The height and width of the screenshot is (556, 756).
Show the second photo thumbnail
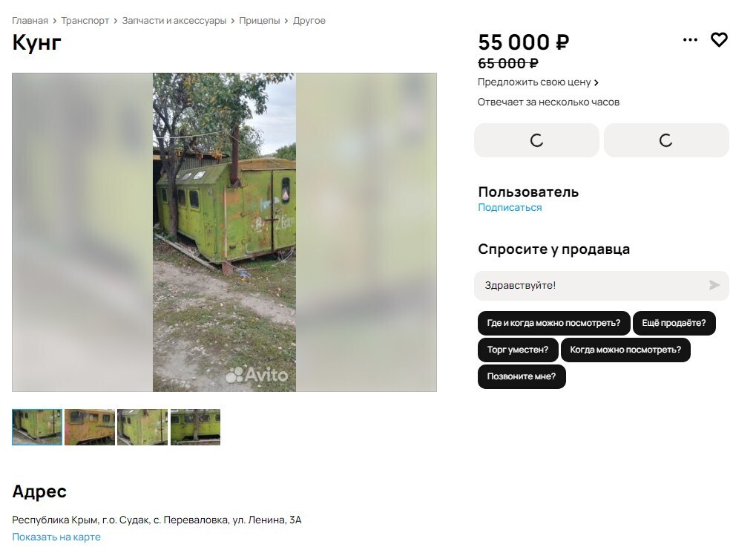[x=90, y=428]
